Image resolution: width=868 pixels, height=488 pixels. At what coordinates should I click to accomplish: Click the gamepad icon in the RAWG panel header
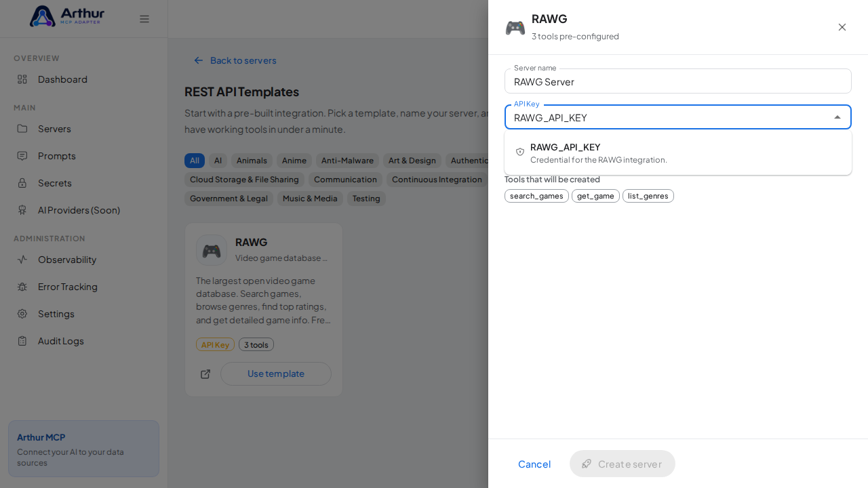point(515,28)
